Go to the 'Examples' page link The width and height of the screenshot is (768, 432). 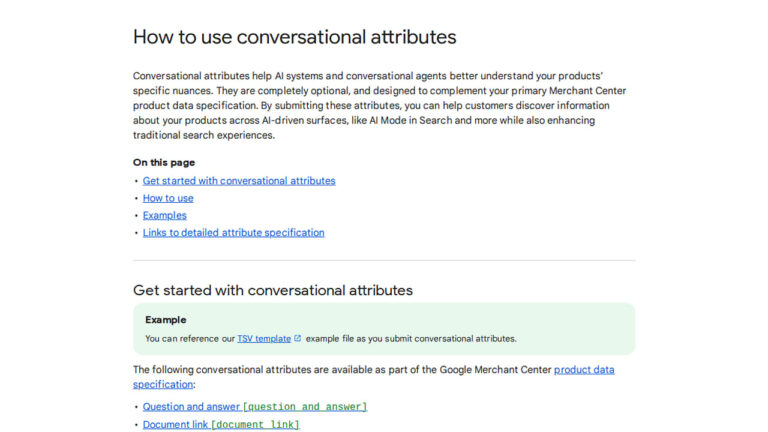165,216
